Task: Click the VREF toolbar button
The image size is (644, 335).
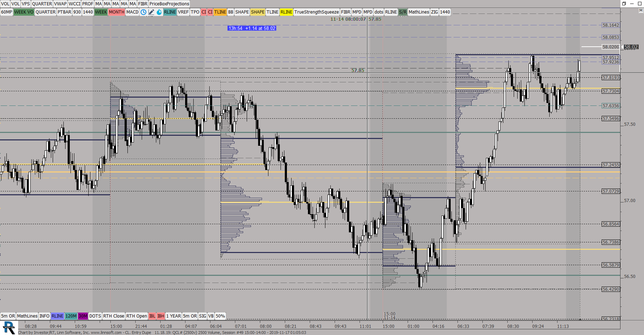Action: click(183, 12)
